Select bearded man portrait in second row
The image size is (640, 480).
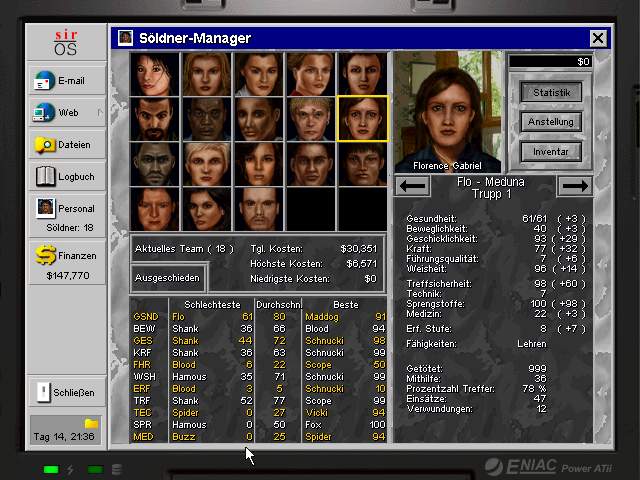155,119
